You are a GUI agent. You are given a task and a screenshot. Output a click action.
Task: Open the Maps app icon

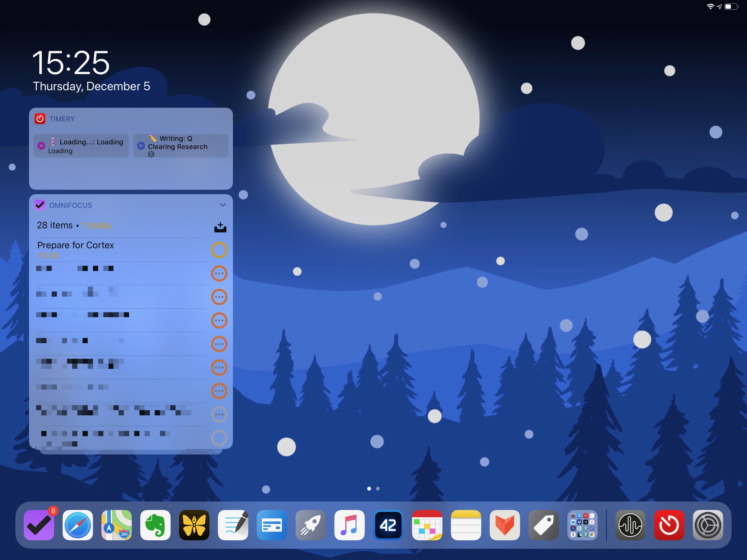116,525
